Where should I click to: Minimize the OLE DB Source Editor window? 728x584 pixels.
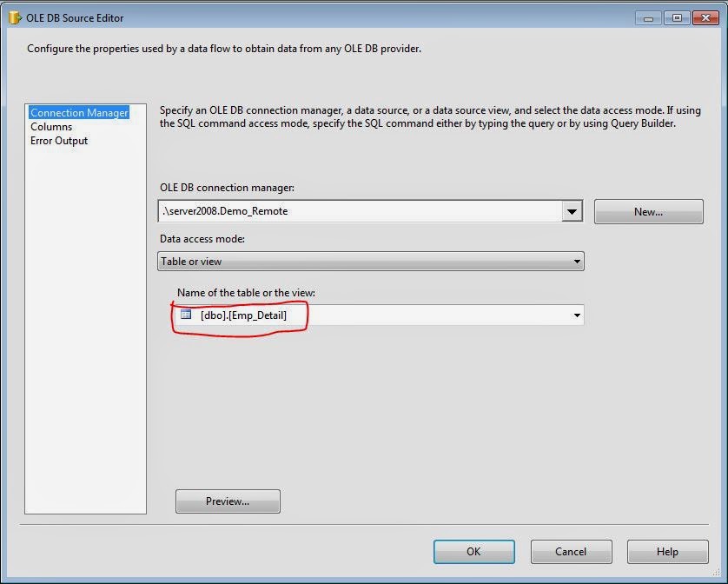pos(648,18)
